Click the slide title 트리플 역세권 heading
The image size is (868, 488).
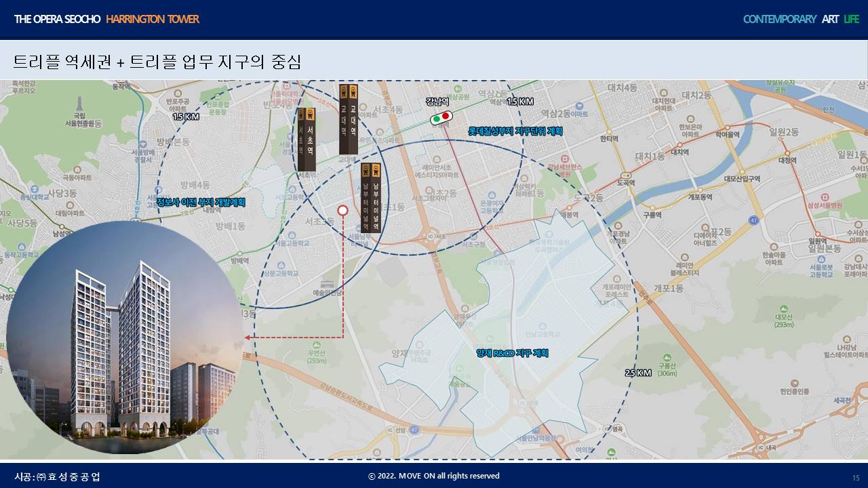point(157,62)
